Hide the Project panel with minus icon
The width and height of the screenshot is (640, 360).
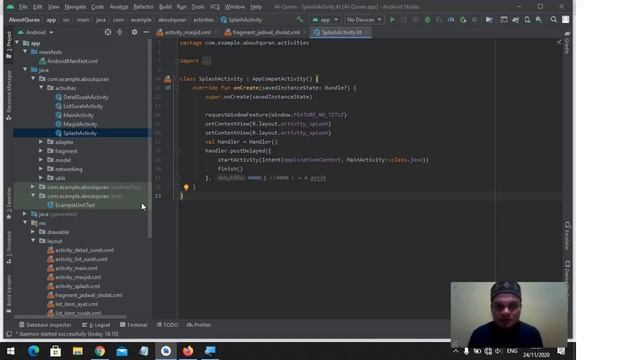pyautogui.click(x=146, y=32)
